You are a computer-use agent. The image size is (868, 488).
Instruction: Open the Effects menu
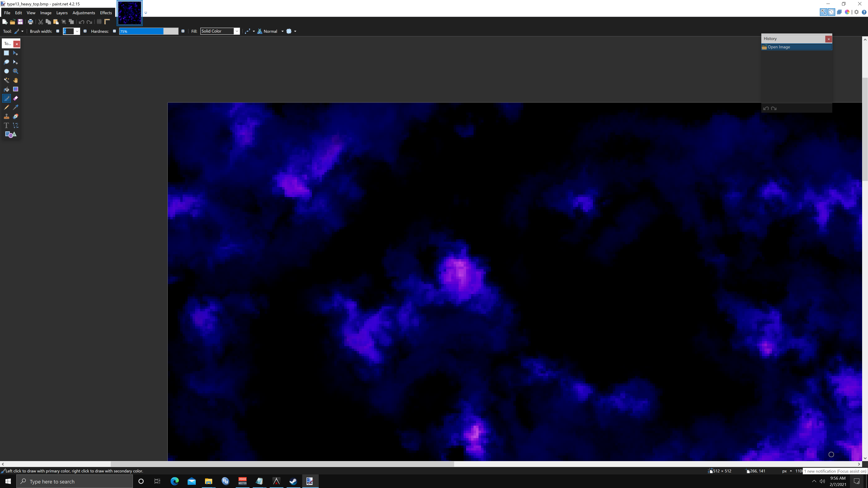pyautogui.click(x=106, y=13)
